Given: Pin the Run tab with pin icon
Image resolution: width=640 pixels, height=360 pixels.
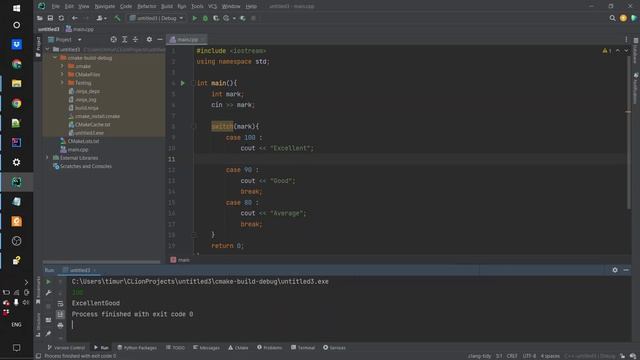Looking at the screenshot, I should [48, 333].
